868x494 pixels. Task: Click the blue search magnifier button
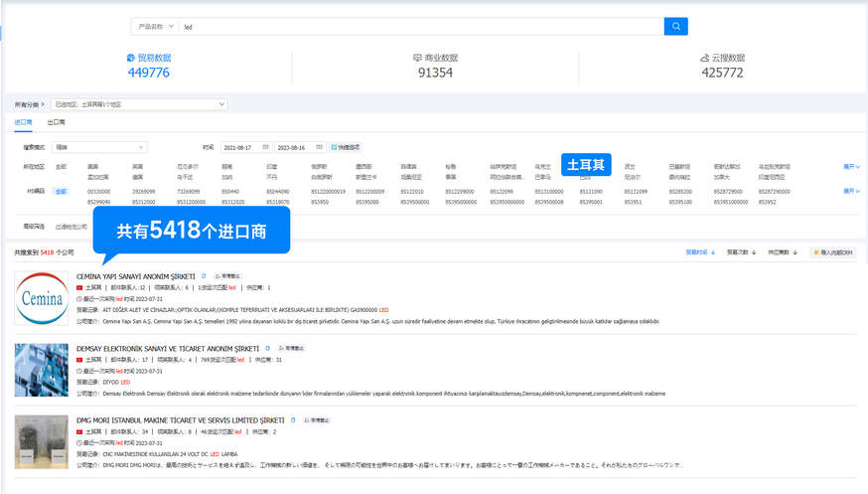tap(676, 26)
